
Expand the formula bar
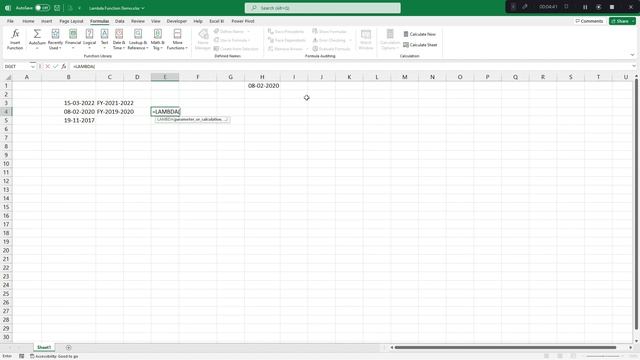(634, 66)
